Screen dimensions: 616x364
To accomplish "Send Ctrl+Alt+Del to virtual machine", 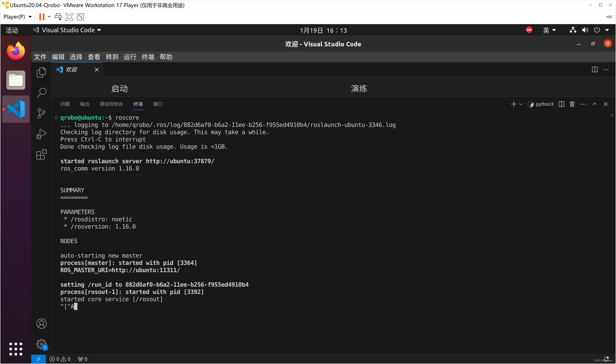I will pyautogui.click(x=58, y=17).
